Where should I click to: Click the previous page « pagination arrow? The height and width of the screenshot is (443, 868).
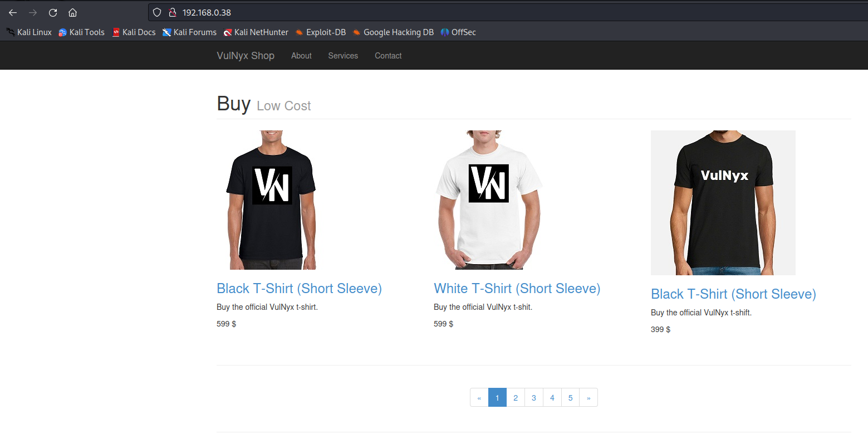479,397
